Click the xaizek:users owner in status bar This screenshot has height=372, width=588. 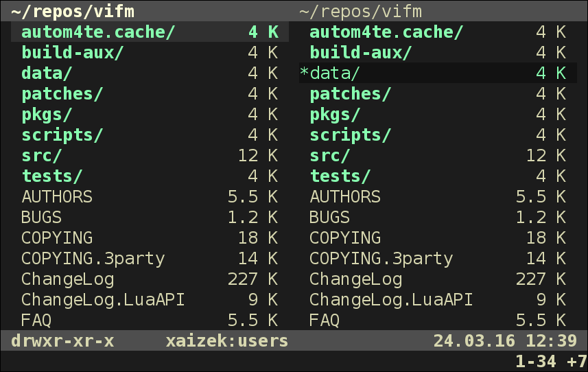tap(227, 341)
